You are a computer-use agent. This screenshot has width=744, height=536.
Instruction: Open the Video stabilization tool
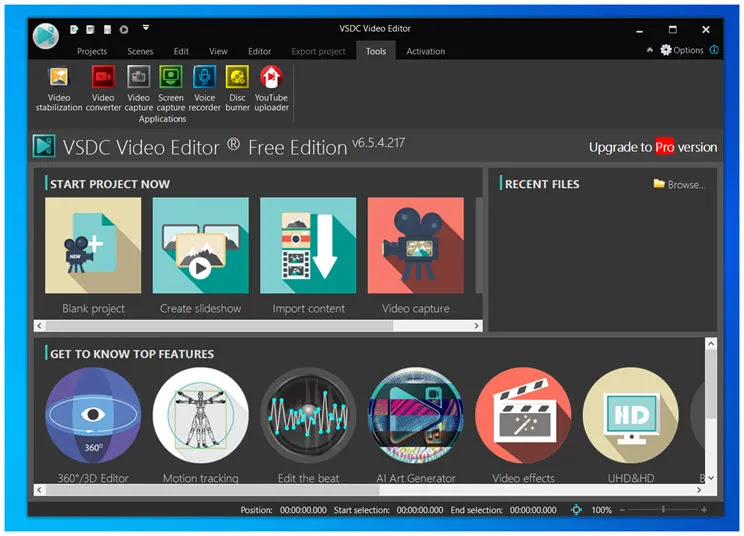pyautogui.click(x=59, y=89)
